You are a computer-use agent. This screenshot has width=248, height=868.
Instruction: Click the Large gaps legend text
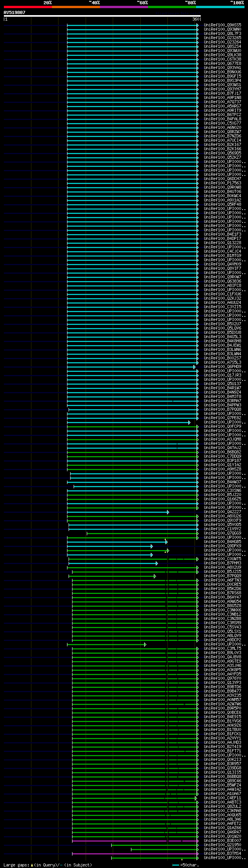point(48,865)
